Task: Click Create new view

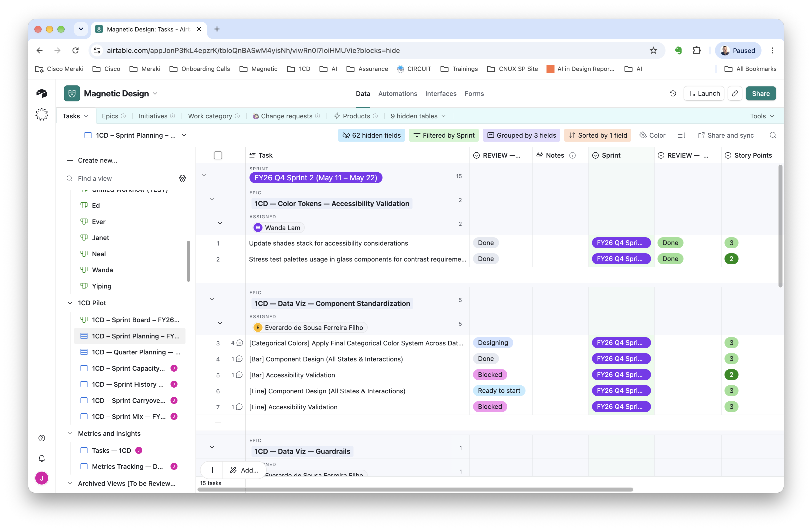Action: point(92,160)
